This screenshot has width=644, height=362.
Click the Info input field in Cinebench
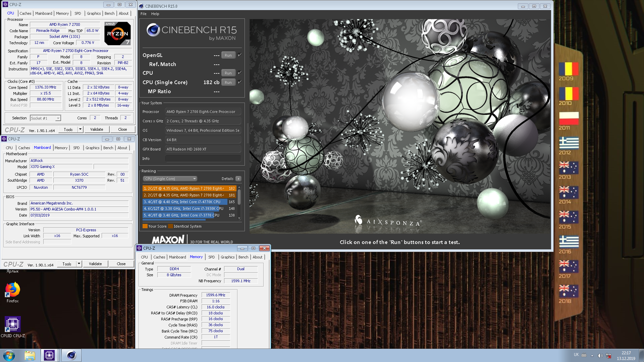pyautogui.click(x=203, y=159)
